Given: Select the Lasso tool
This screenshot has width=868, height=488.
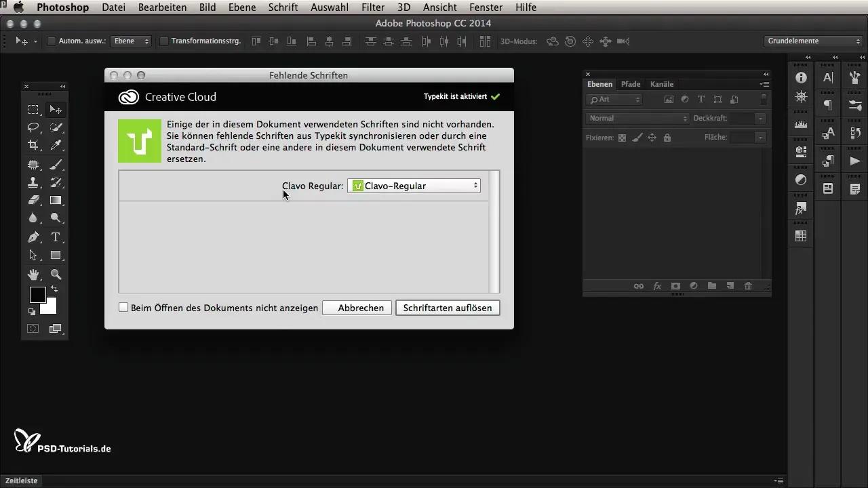Looking at the screenshot, I should 33,127.
